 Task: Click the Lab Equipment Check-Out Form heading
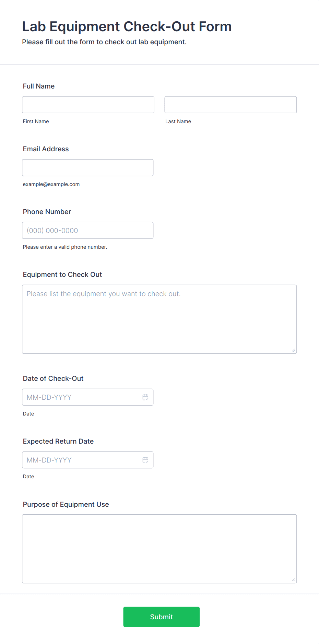point(127,26)
